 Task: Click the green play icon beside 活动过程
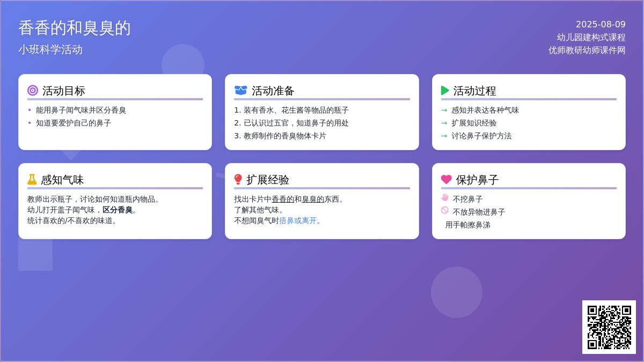click(445, 91)
